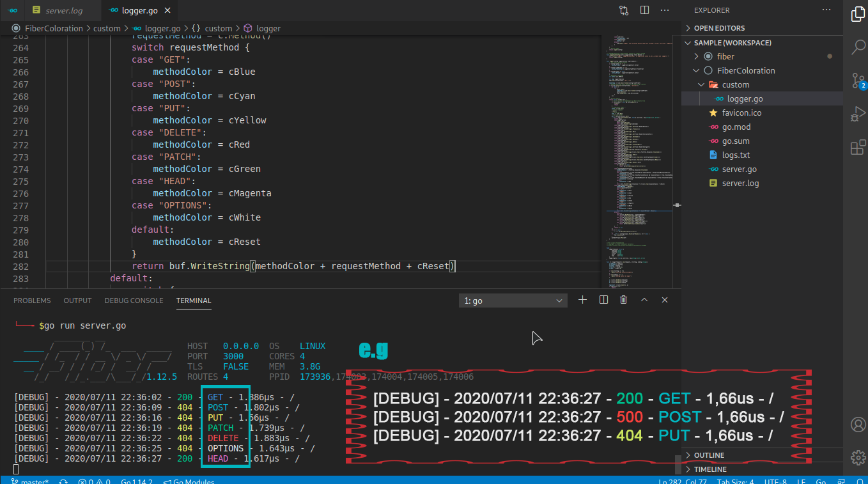The height and width of the screenshot is (484, 868).
Task: Split the editor using the title bar icon
Action: 644,10
